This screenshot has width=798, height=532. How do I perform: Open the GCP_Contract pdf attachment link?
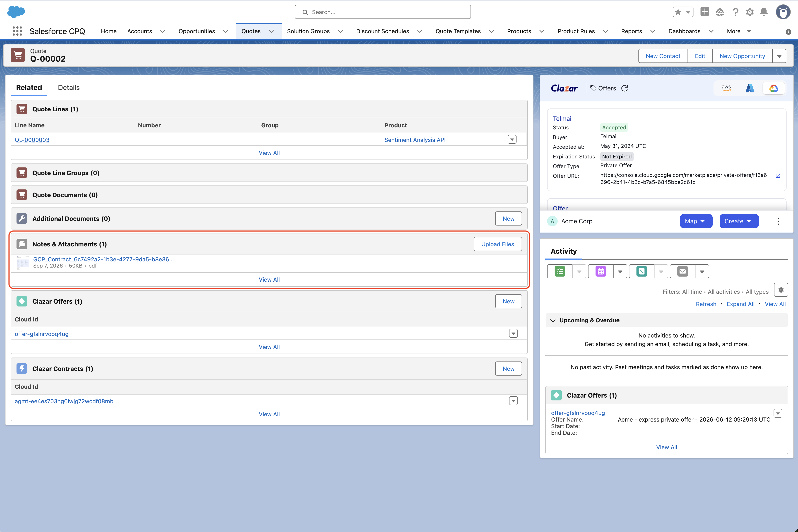pyautogui.click(x=103, y=259)
